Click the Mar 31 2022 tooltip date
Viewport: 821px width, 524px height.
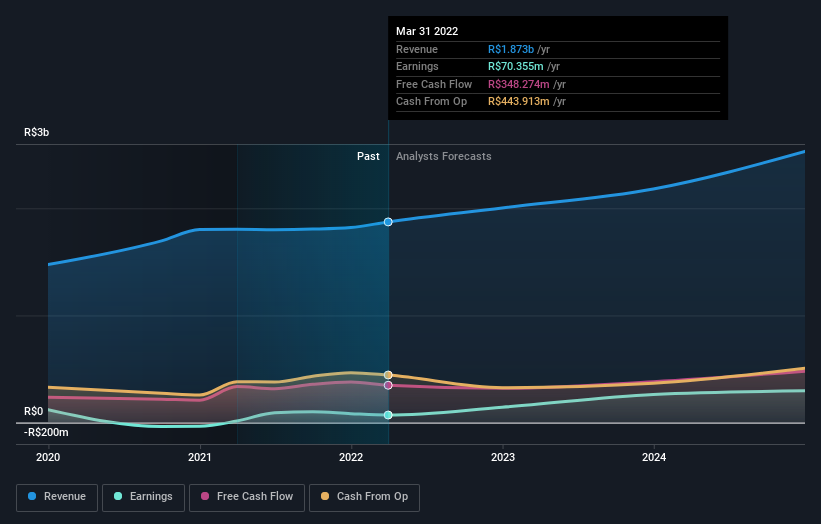pyautogui.click(x=427, y=31)
